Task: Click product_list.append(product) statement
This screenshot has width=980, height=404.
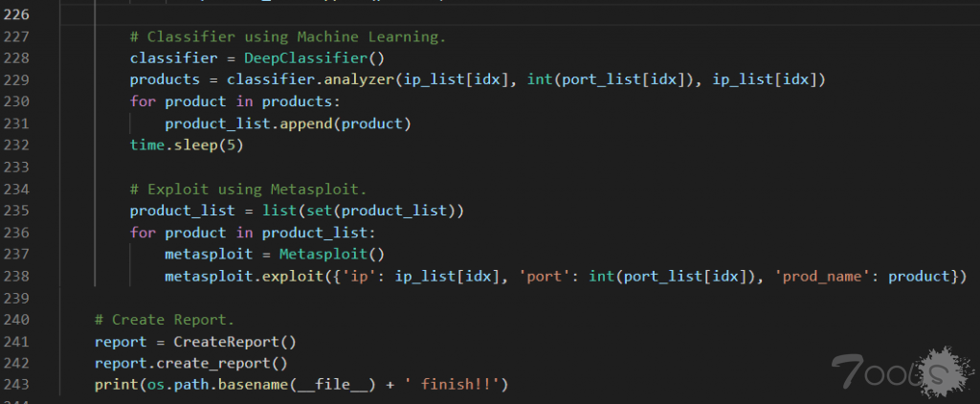Action: pyautogui.click(x=288, y=123)
